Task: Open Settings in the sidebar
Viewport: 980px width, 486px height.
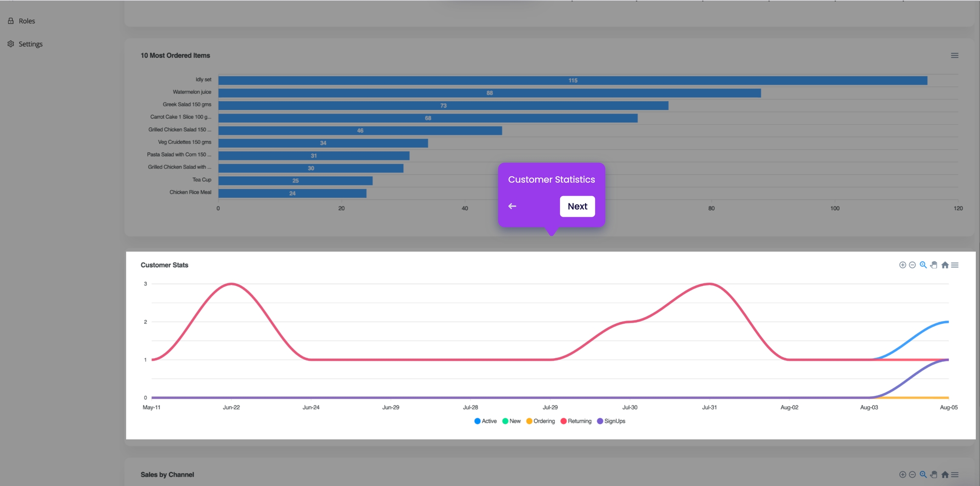Action: pyautogui.click(x=30, y=44)
